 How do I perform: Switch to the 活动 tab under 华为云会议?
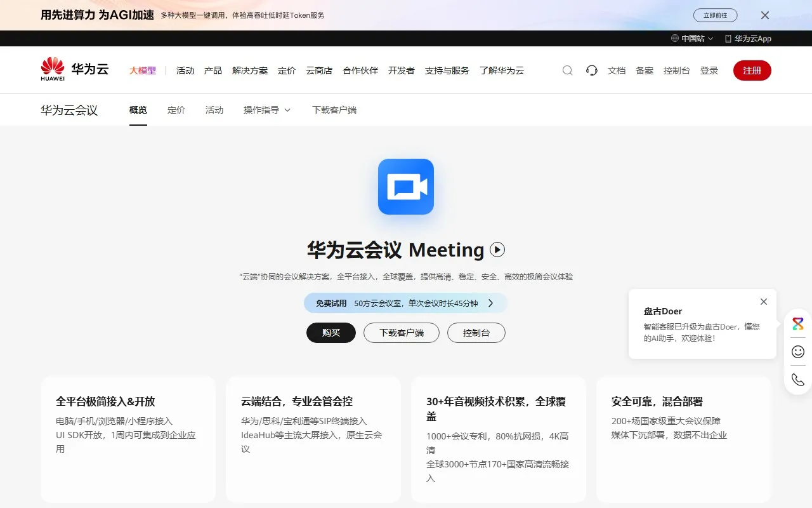pos(214,109)
